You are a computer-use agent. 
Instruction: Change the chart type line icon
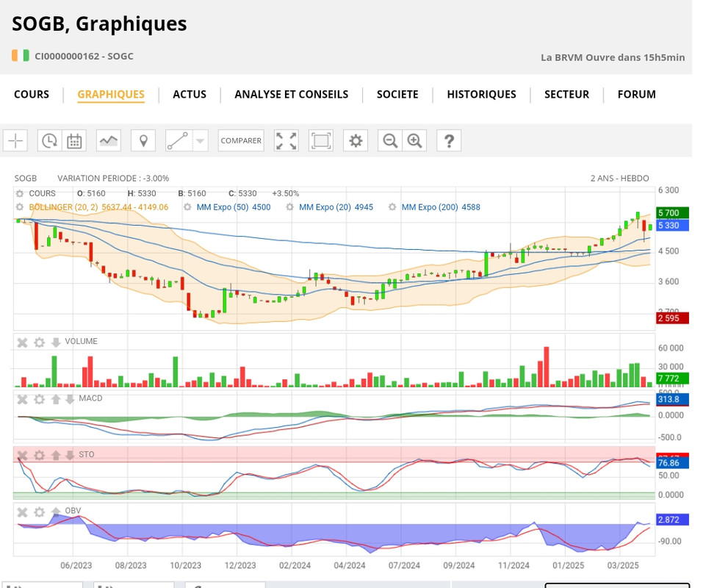(109, 140)
